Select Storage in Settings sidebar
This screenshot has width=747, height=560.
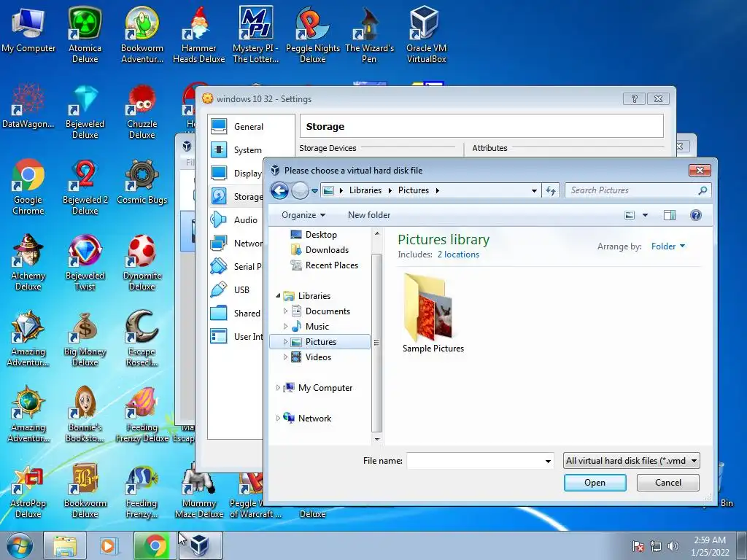(236, 197)
